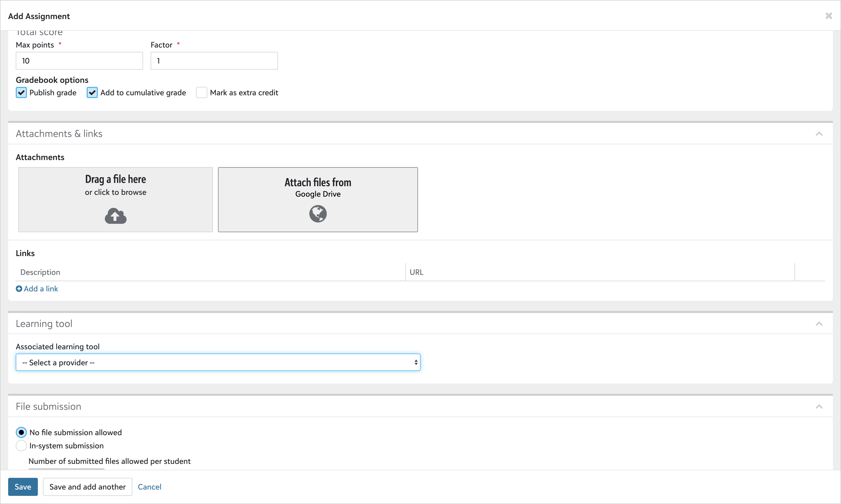This screenshot has width=841, height=504.
Task: Open Attach files from Google Drive
Action: [x=318, y=200]
